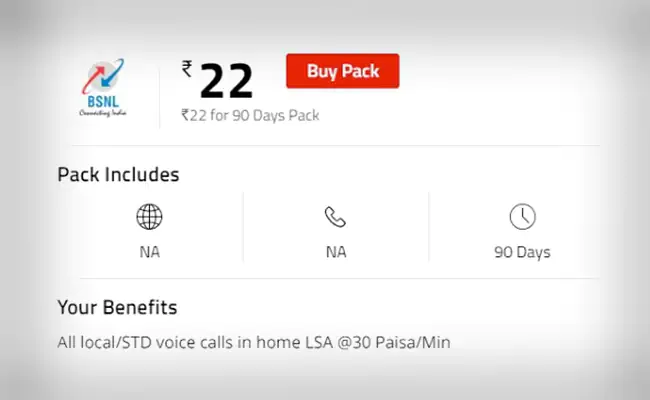Click the red Buy Pack button
Image resolution: width=650 pixels, height=400 pixels.
(342, 71)
